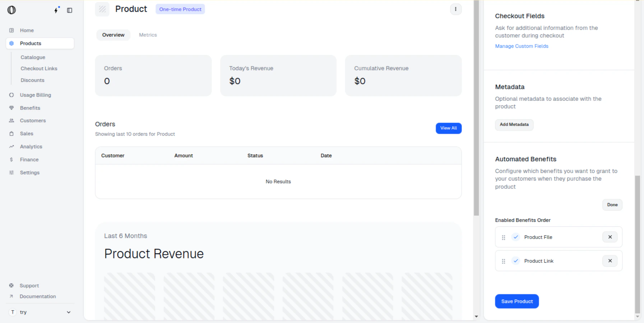Image resolution: width=644 pixels, height=323 pixels.
Task: Grab the drag handle for Product Link
Action: pos(504,261)
